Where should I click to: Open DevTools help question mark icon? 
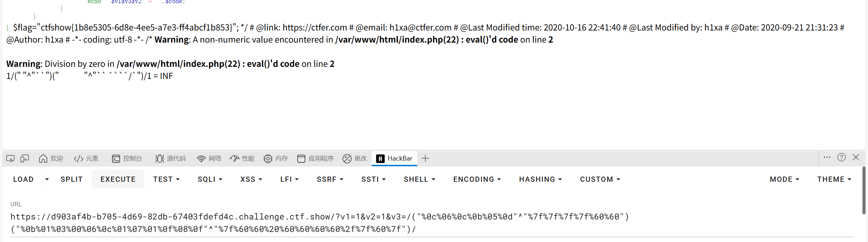pyautogui.click(x=841, y=158)
